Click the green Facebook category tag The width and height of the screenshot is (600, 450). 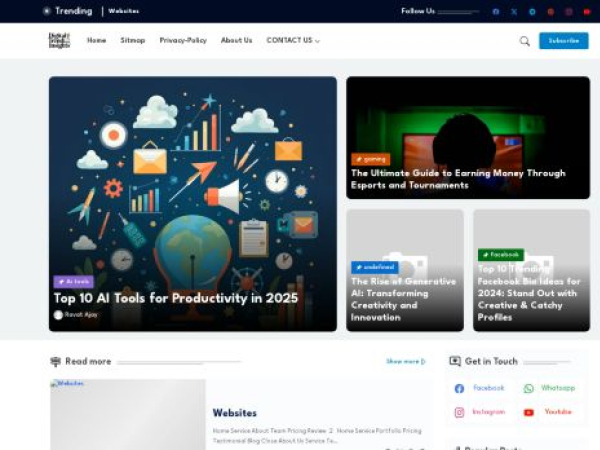(x=500, y=255)
